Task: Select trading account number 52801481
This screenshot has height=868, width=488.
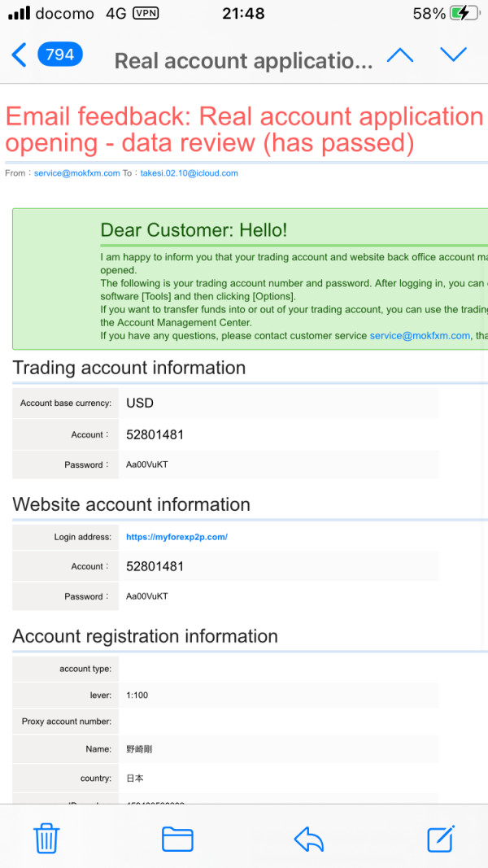Action: pos(155,435)
